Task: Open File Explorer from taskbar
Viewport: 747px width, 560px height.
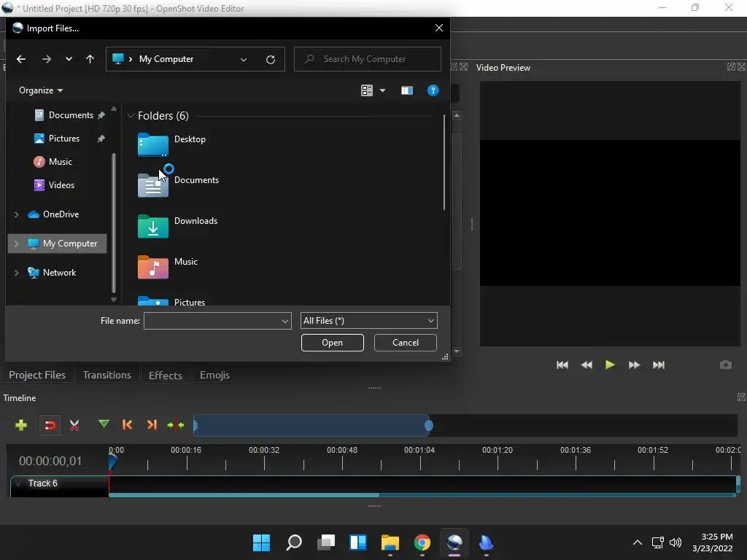Action: coord(390,542)
